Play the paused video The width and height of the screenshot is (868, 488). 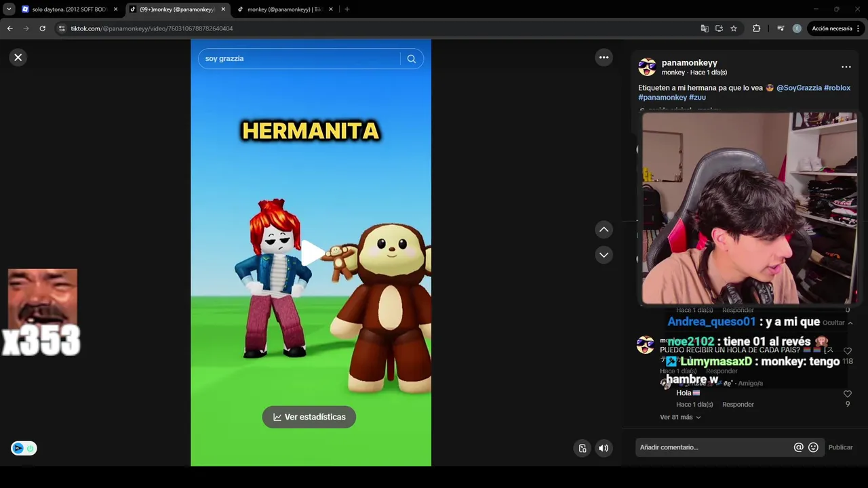(x=311, y=253)
